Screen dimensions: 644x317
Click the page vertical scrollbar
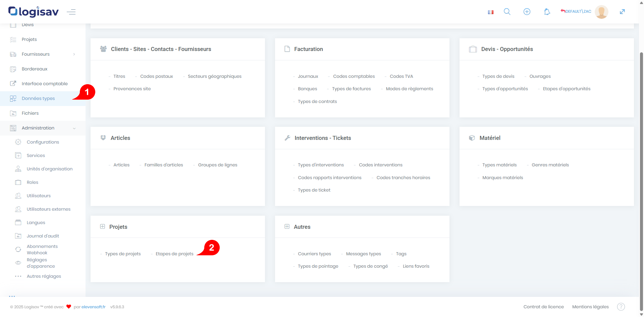pos(641,168)
